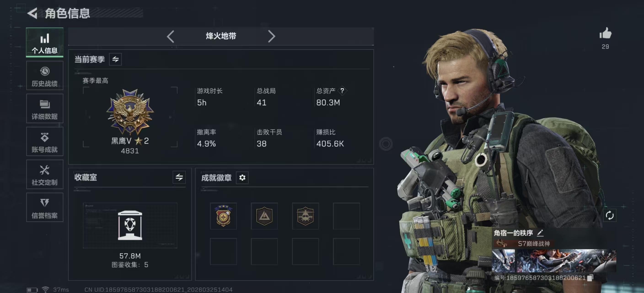Switch to previous mode with left chevron
The image size is (644, 293).
point(171,37)
